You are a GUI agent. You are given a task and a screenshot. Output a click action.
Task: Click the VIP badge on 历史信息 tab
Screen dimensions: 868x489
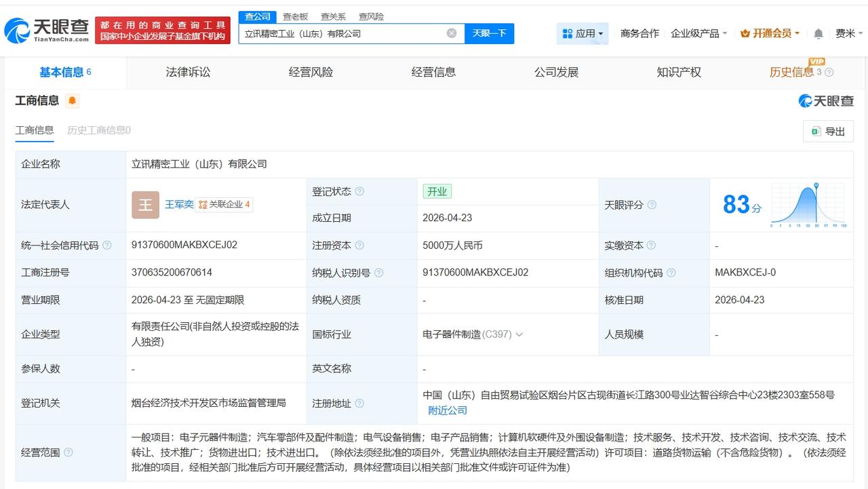pyautogui.click(x=815, y=61)
